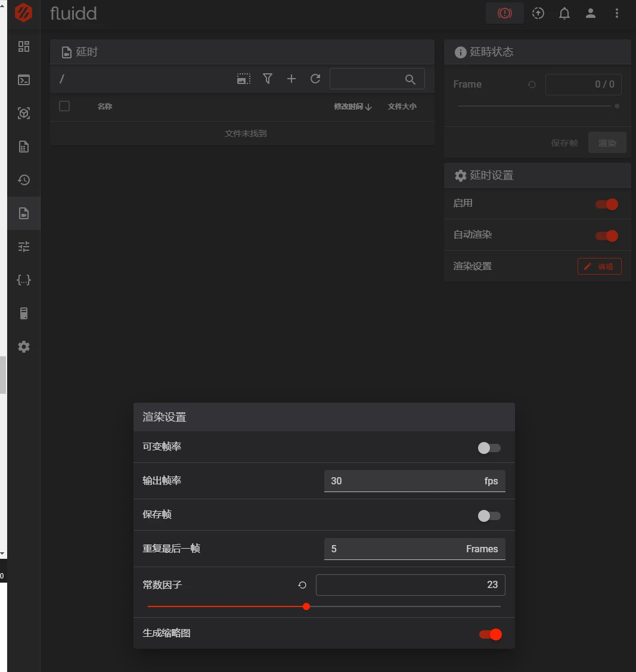This screenshot has height=672, width=636.
Task: Reset the Frame value
Action: [532, 85]
